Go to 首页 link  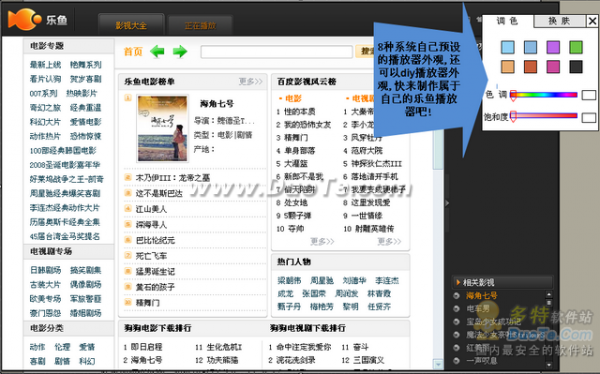click(x=133, y=51)
